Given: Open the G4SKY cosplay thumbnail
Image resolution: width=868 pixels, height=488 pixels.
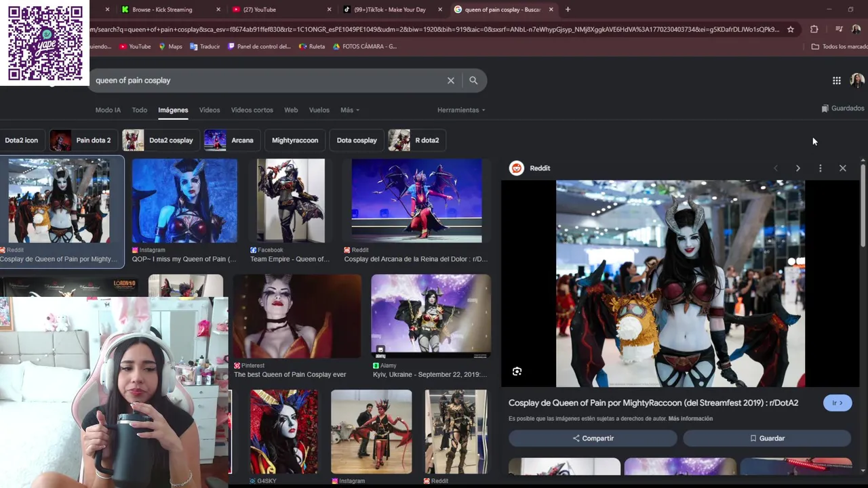Looking at the screenshot, I should pyautogui.click(x=283, y=431).
